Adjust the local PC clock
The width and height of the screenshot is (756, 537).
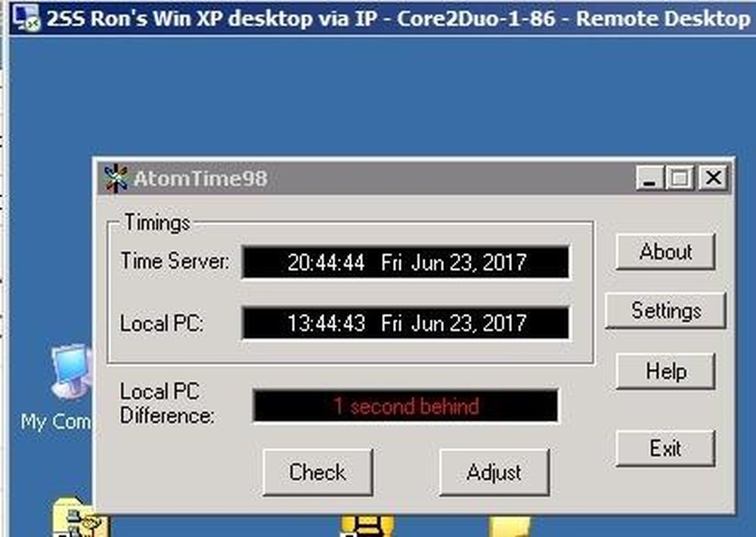click(494, 473)
